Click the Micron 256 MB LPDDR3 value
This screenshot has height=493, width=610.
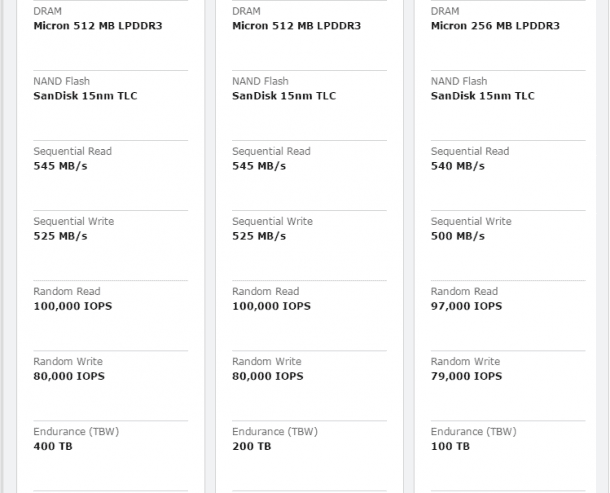(x=495, y=26)
